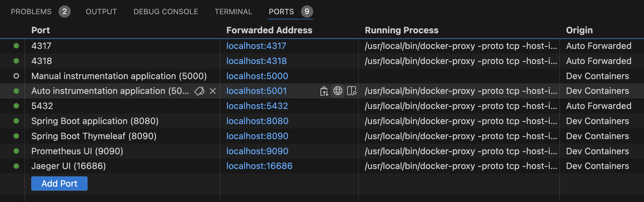The image size is (644, 202).
Task: Select Spring Boot application (8080) row
Action: (x=95, y=121)
